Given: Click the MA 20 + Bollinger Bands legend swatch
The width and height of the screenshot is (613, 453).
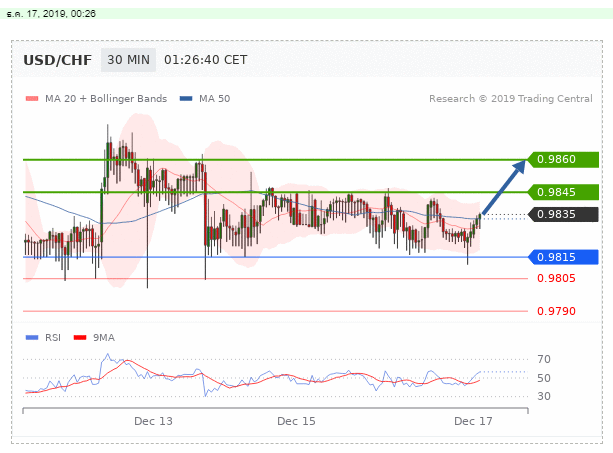Looking at the screenshot, I should pyautogui.click(x=32, y=98).
